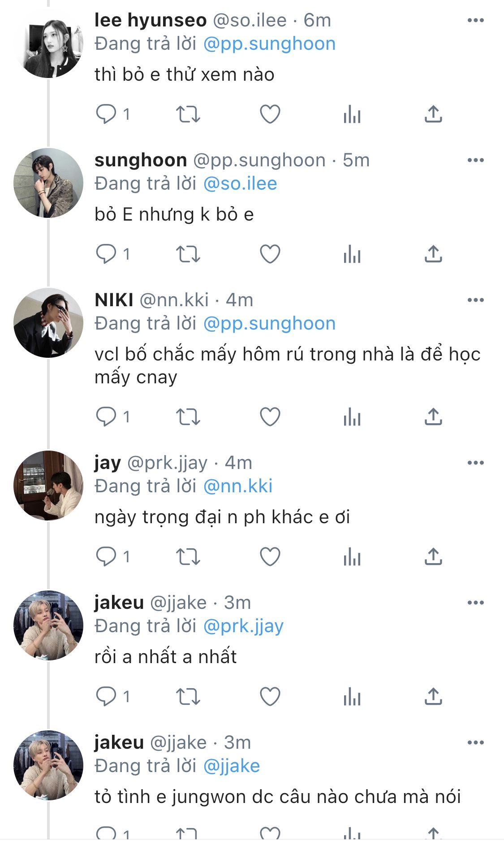
Task: Like lee hyunseo's tweet
Action: point(270,114)
